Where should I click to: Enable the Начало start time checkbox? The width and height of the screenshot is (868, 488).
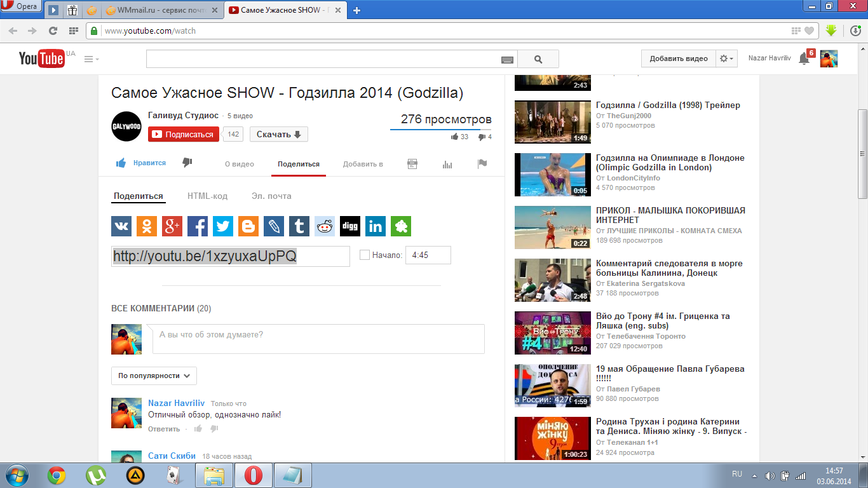point(365,255)
